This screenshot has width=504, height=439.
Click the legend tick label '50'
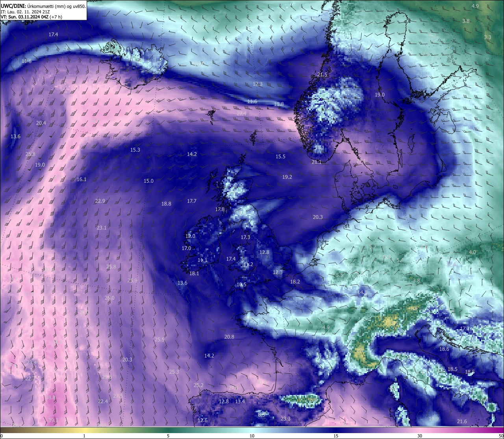(500, 436)
